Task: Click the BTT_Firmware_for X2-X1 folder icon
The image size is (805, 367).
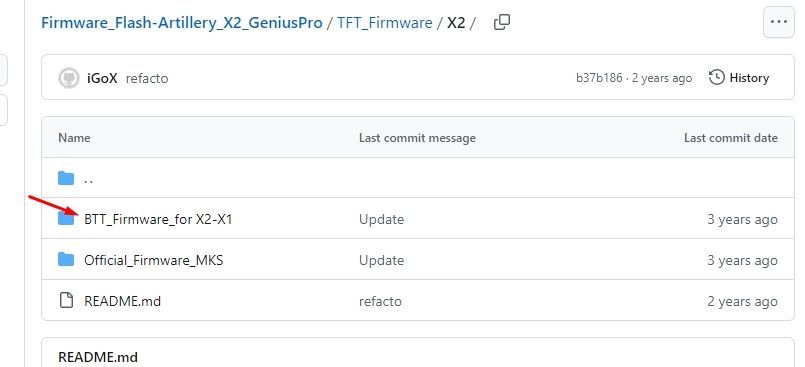Action: 66,219
